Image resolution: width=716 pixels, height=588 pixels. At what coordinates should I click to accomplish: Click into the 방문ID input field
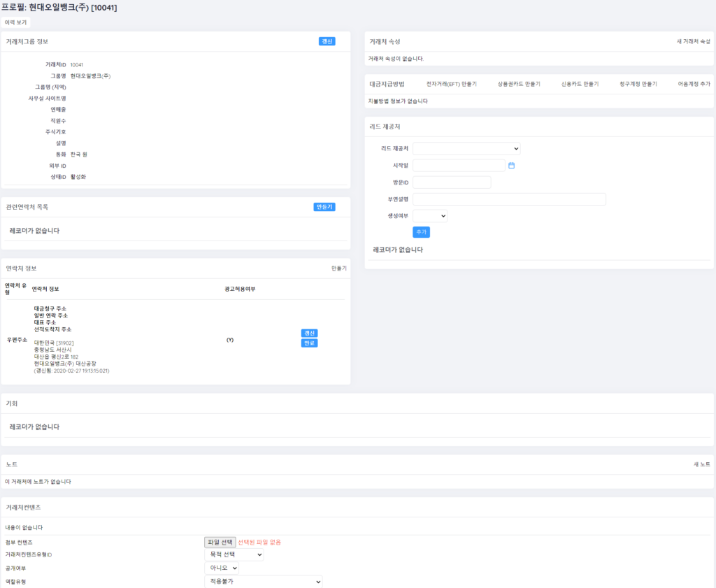(452, 182)
